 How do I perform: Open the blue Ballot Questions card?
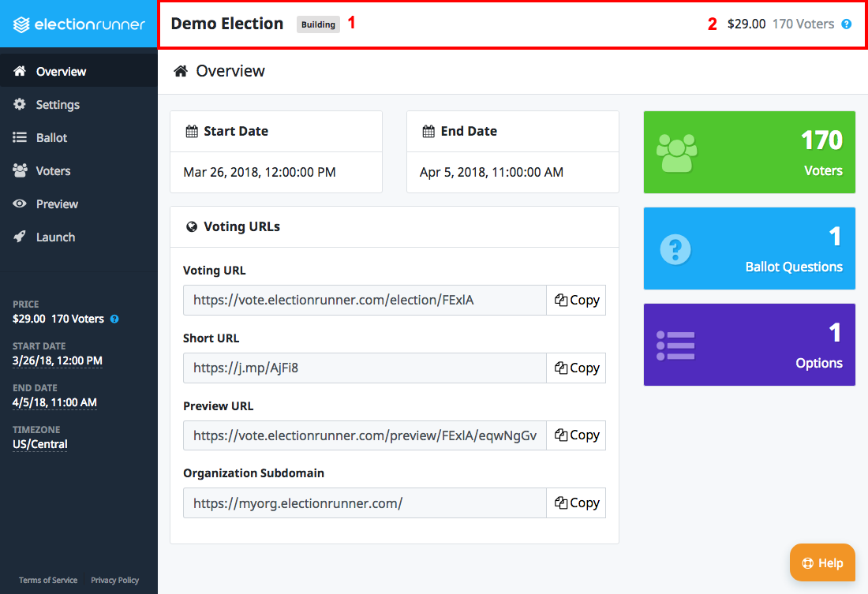749,248
